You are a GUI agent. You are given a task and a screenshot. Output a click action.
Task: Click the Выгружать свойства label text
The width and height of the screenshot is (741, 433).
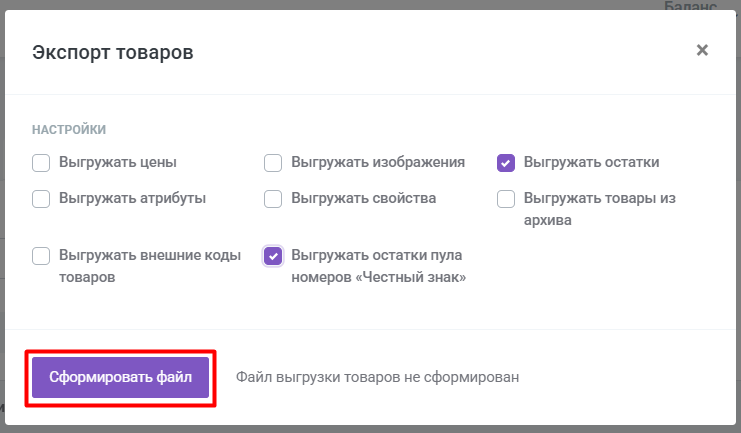coord(363,198)
